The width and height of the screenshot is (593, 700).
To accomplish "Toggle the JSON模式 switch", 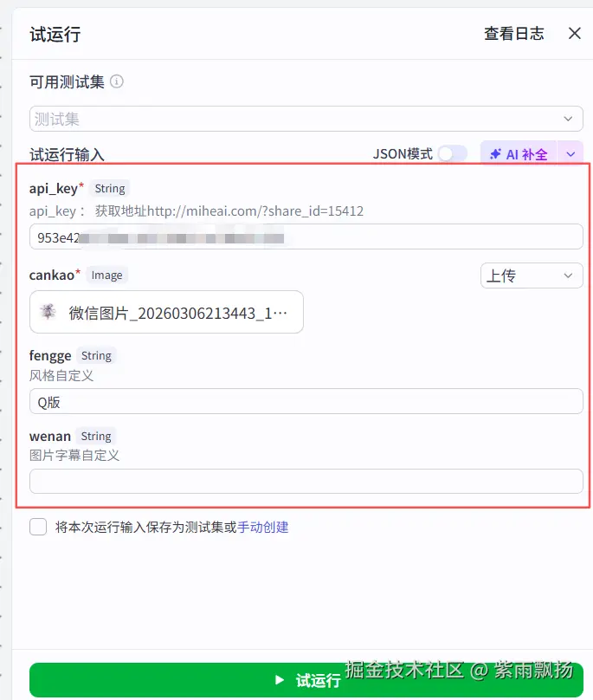I will coord(452,154).
